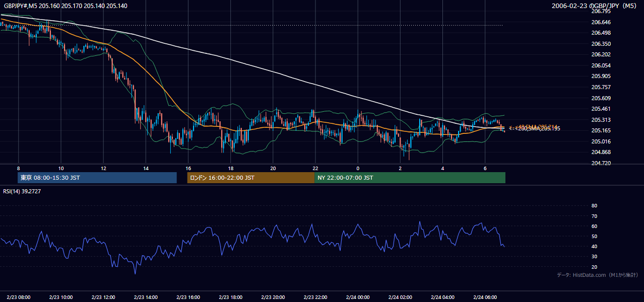644x302 pixels.
Task: Click hour tick '14' on price chart axis
Action: (146, 168)
